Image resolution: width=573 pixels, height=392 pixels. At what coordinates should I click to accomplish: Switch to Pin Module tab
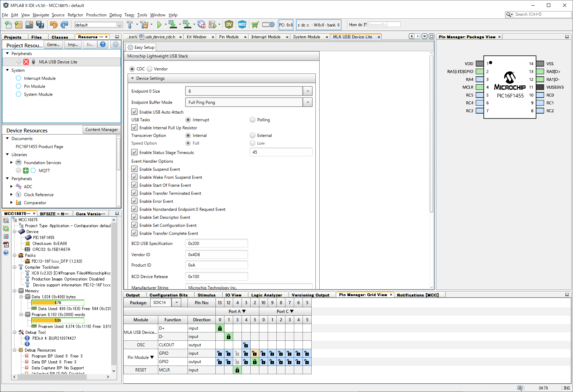(x=229, y=37)
